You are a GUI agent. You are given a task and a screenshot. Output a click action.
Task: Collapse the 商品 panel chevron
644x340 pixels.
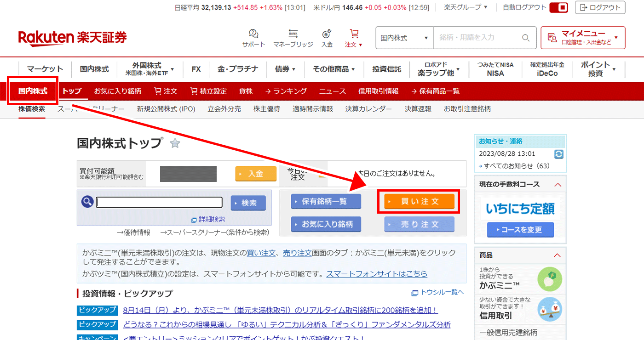[x=558, y=255]
